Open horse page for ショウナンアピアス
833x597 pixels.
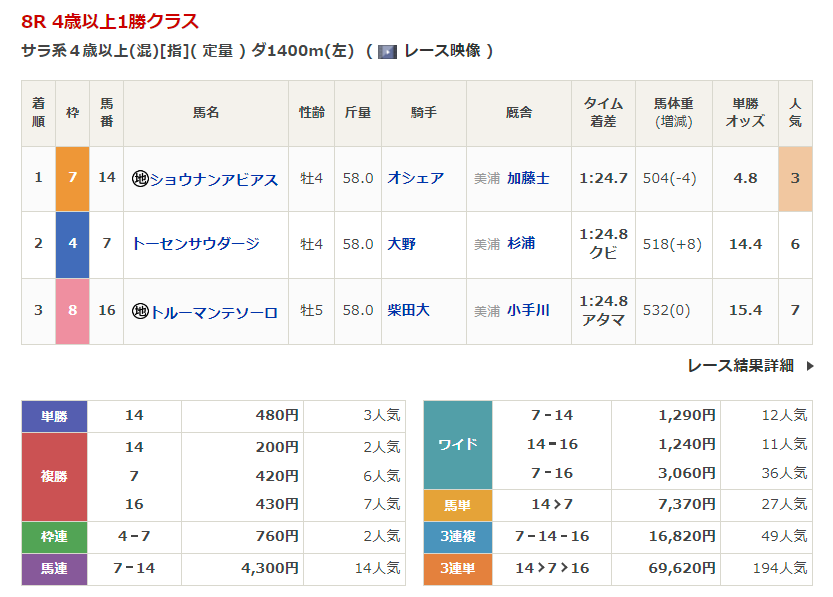[213, 179]
